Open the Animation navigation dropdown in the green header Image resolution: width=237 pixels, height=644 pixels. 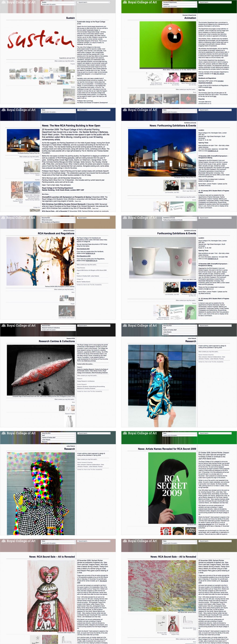[x=180, y=4]
